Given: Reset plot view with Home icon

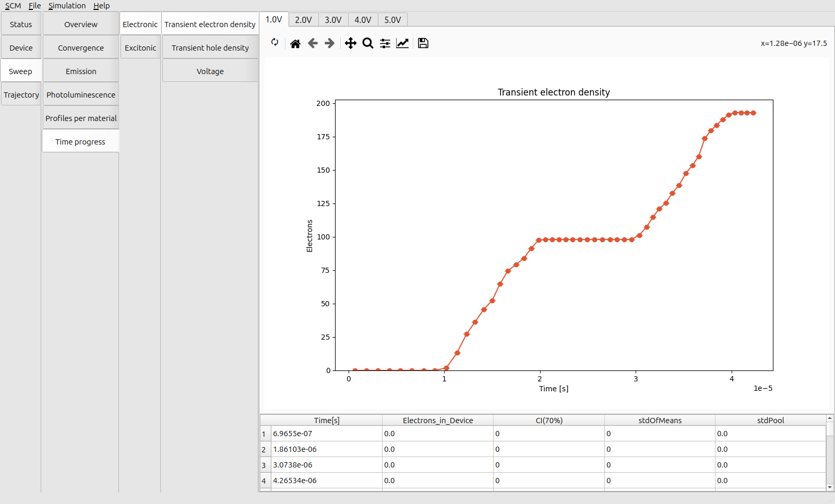Looking at the screenshot, I should pyautogui.click(x=295, y=43).
